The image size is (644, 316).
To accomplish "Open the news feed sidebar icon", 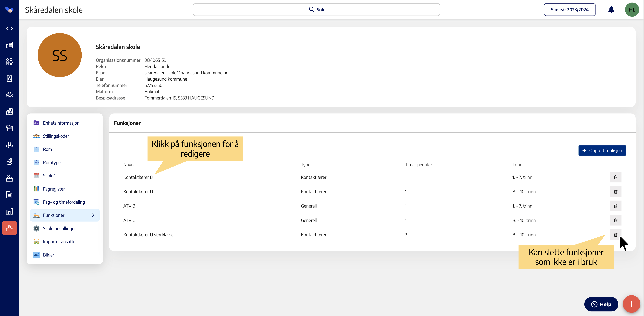I will pos(10,45).
